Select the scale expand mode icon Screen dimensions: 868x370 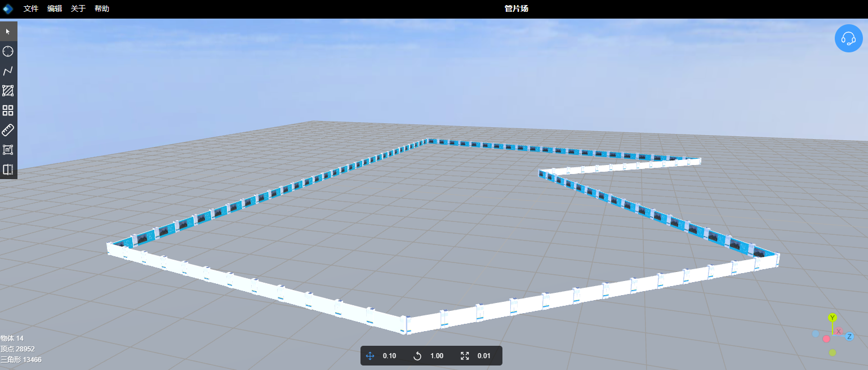pyautogui.click(x=465, y=356)
